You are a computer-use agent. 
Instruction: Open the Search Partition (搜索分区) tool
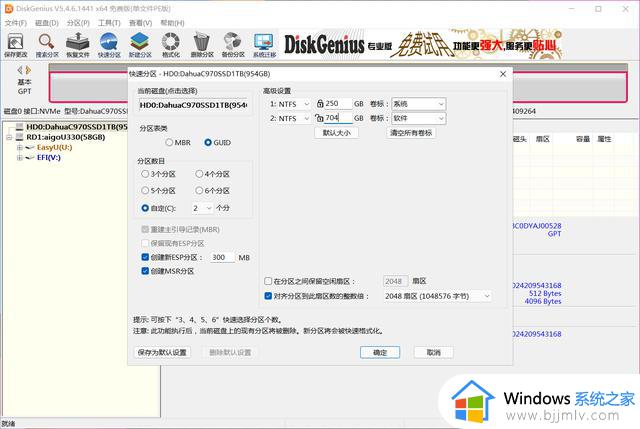pos(47,45)
